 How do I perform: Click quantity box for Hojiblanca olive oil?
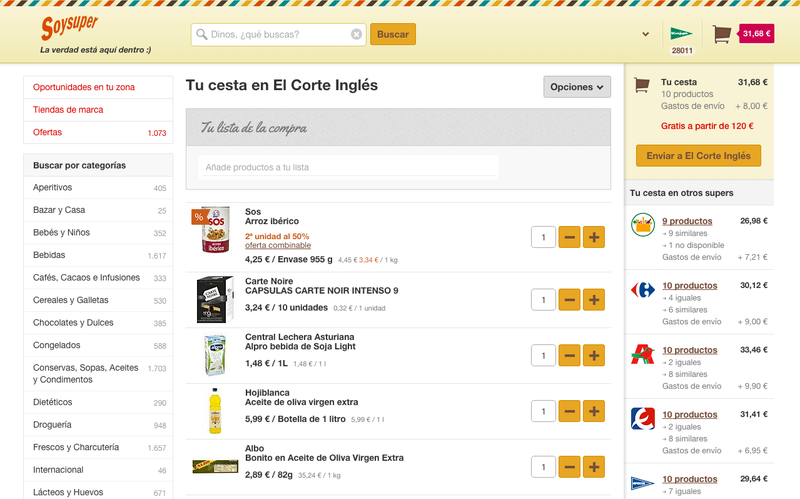point(543,411)
